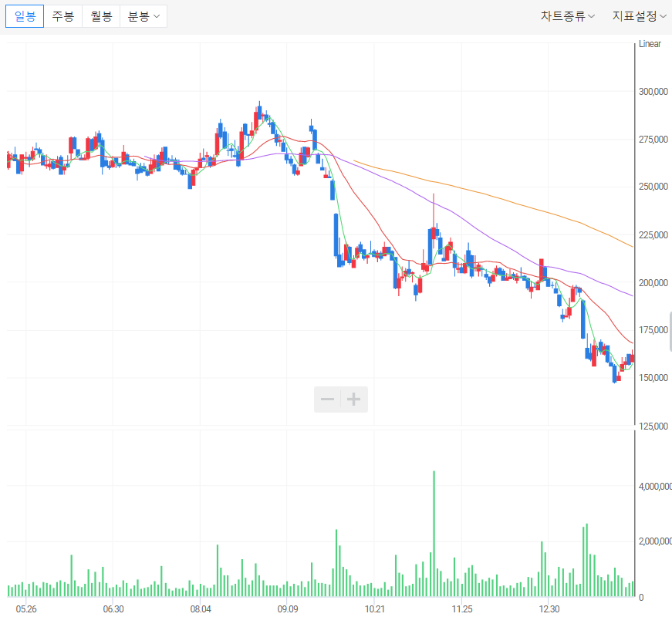Click the 2,000,000 volume axis label
This screenshot has width=672, height=617.
(x=655, y=541)
